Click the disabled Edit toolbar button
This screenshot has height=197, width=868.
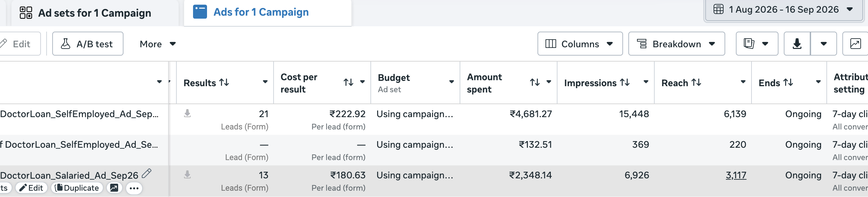click(x=20, y=44)
